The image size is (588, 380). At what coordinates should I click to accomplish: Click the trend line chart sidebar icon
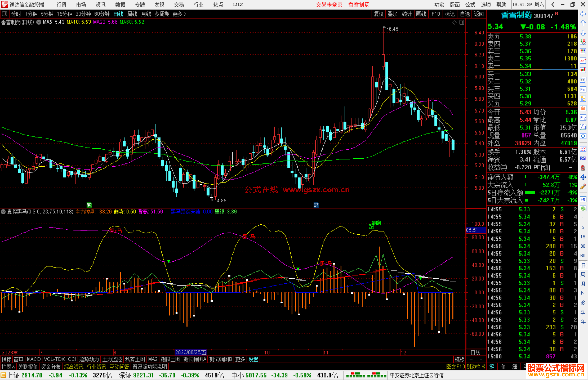click(x=583, y=61)
